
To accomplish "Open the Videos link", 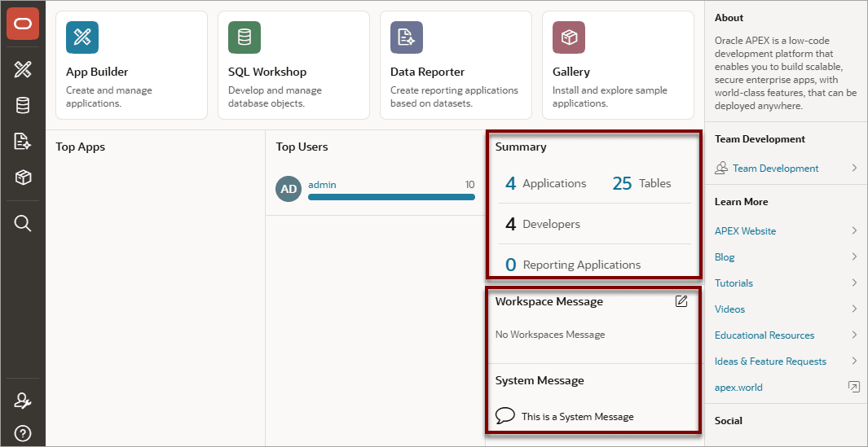I will [729, 309].
